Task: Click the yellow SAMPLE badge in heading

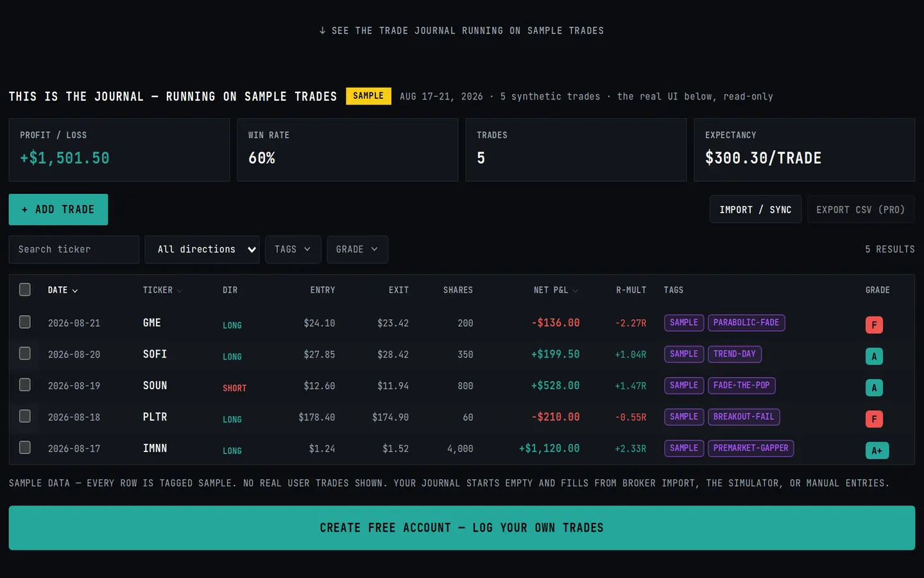Action: 368,96
